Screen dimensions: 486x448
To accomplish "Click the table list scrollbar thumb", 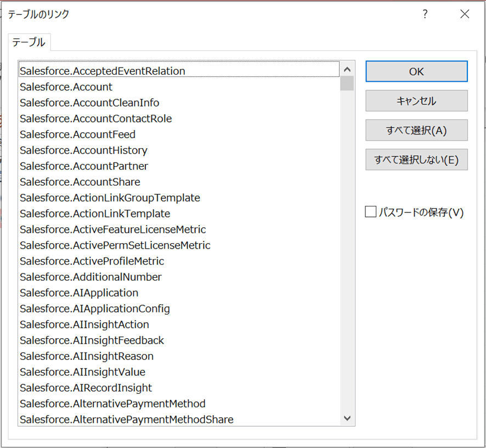I will tap(347, 83).
